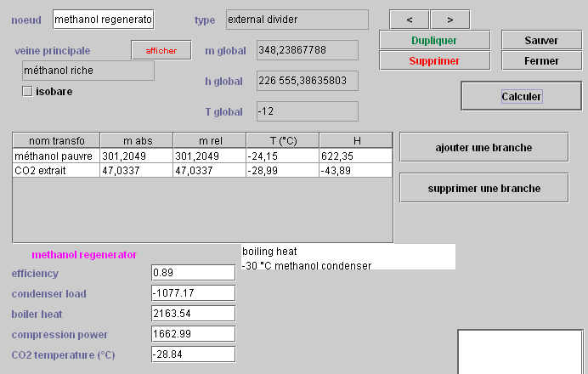Click the next node '>' button
This screenshot has height=374, width=588.
(x=449, y=20)
